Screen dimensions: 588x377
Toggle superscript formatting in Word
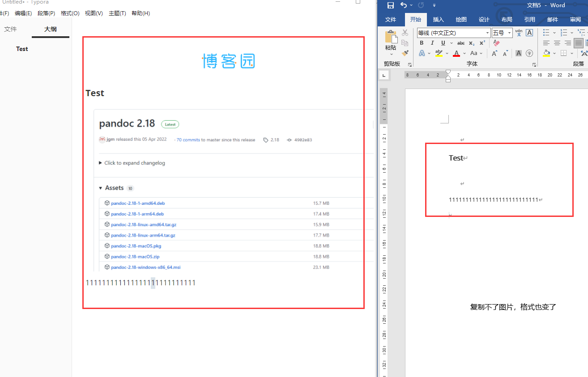[x=482, y=43]
